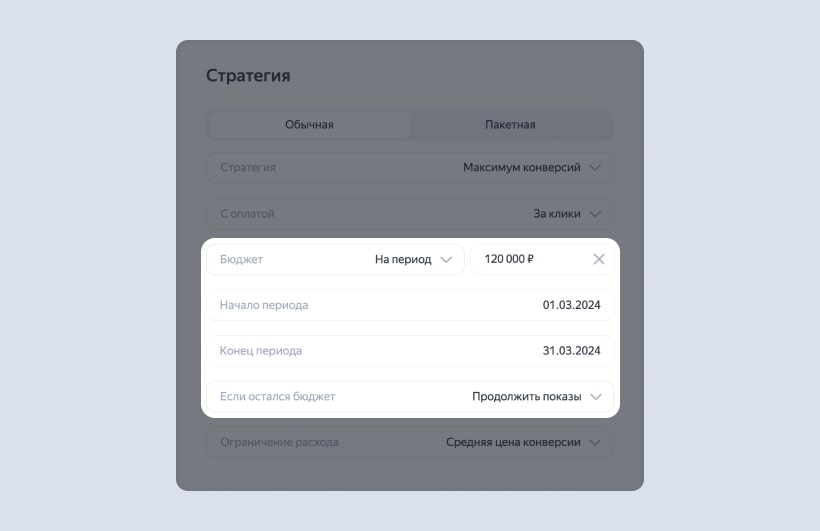This screenshot has height=531, width=820.
Task: Click the 31.03.2024 end date value
Action: (x=571, y=351)
